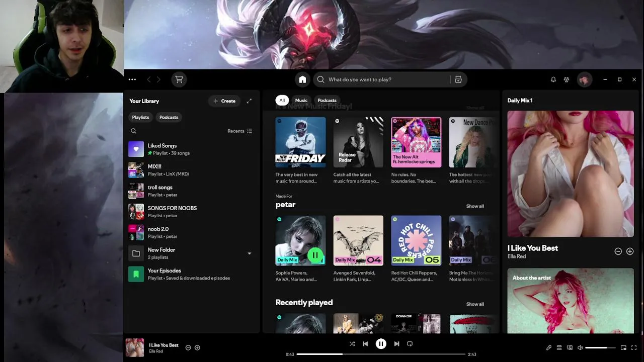Screen dimensions: 644x362
Task: Open Now Playing album cover image
Action: 571,173
